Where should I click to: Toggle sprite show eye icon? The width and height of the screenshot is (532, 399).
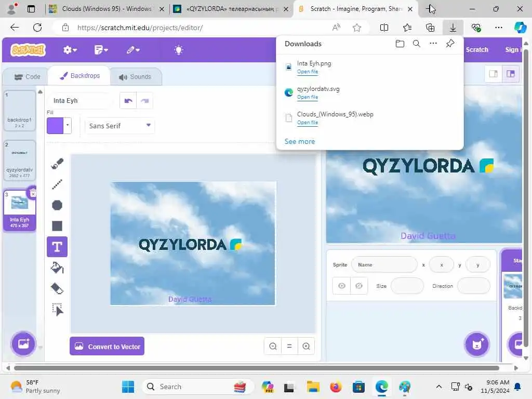point(342,286)
